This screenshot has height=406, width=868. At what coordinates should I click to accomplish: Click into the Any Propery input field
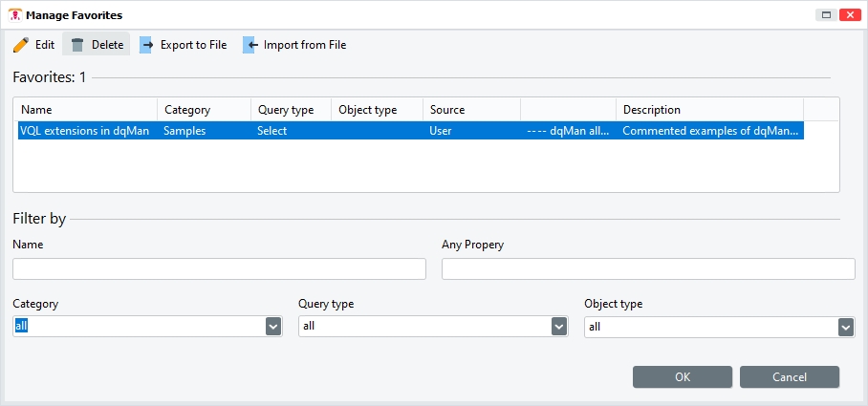pos(647,269)
